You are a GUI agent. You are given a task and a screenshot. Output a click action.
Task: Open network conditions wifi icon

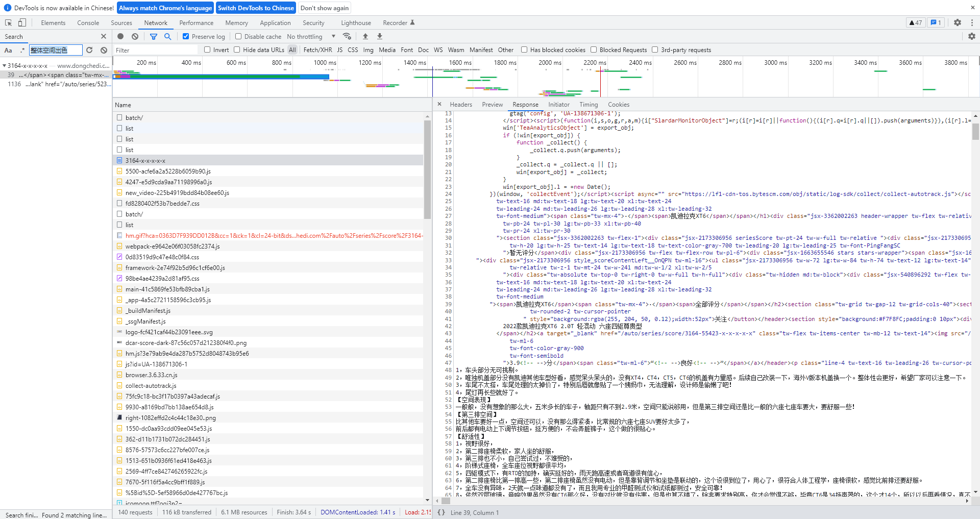tap(347, 36)
